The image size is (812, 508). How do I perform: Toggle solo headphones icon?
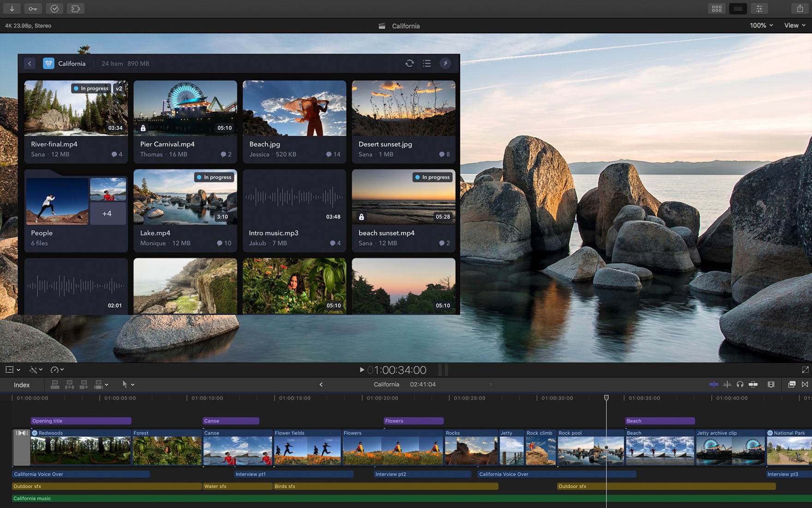pyautogui.click(x=740, y=384)
